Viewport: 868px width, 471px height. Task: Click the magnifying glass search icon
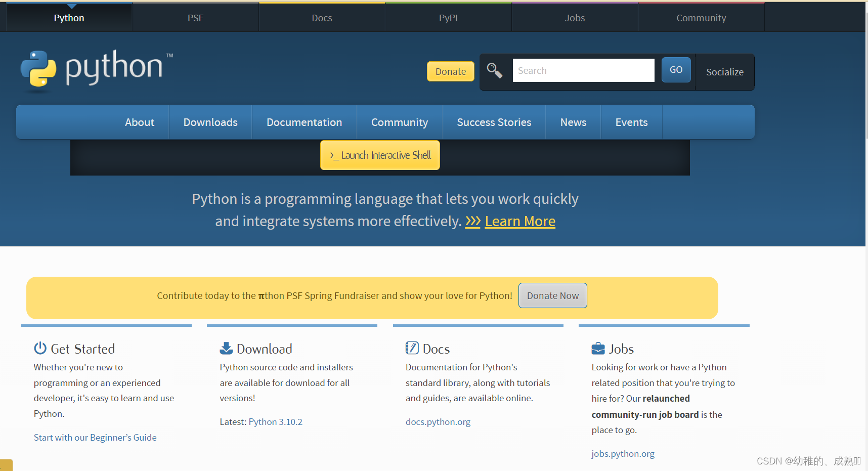(494, 71)
